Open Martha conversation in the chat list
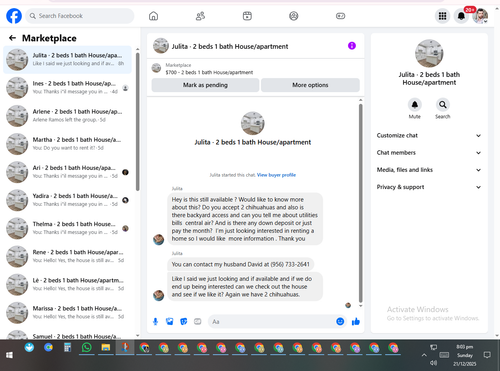This screenshot has width=500, height=371. click(67, 144)
